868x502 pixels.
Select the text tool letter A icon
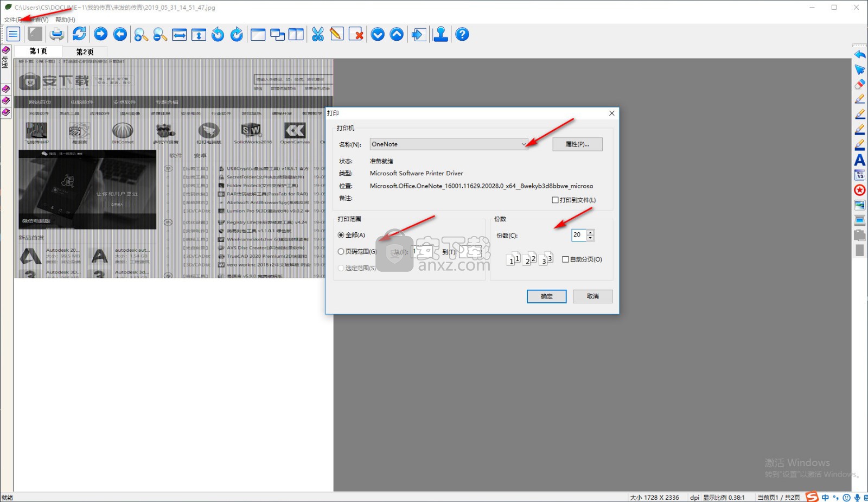[860, 160]
